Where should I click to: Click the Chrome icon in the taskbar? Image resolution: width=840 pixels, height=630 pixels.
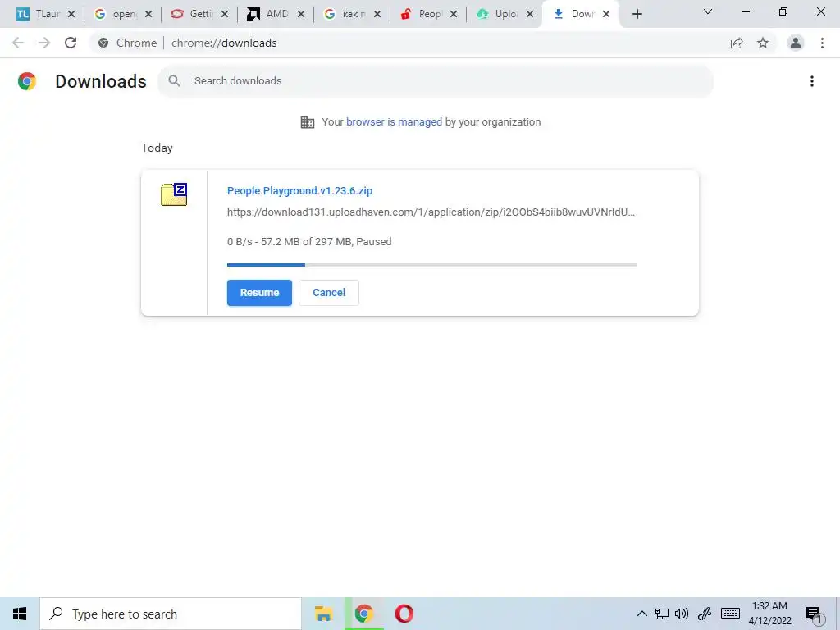(363, 614)
